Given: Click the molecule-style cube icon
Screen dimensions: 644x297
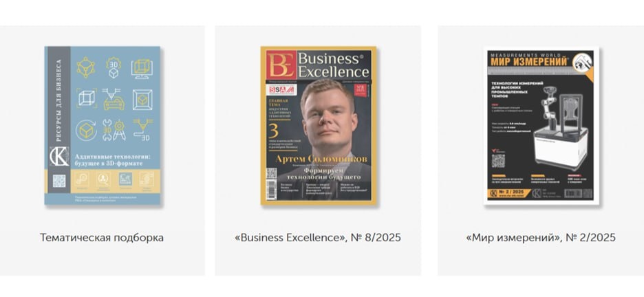Looking at the screenshot, I should [86, 67].
